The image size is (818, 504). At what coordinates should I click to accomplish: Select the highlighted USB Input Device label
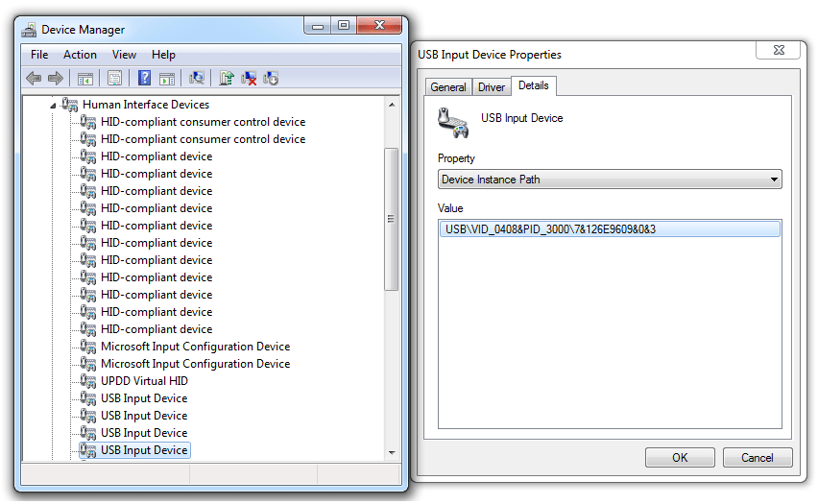tap(145, 450)
